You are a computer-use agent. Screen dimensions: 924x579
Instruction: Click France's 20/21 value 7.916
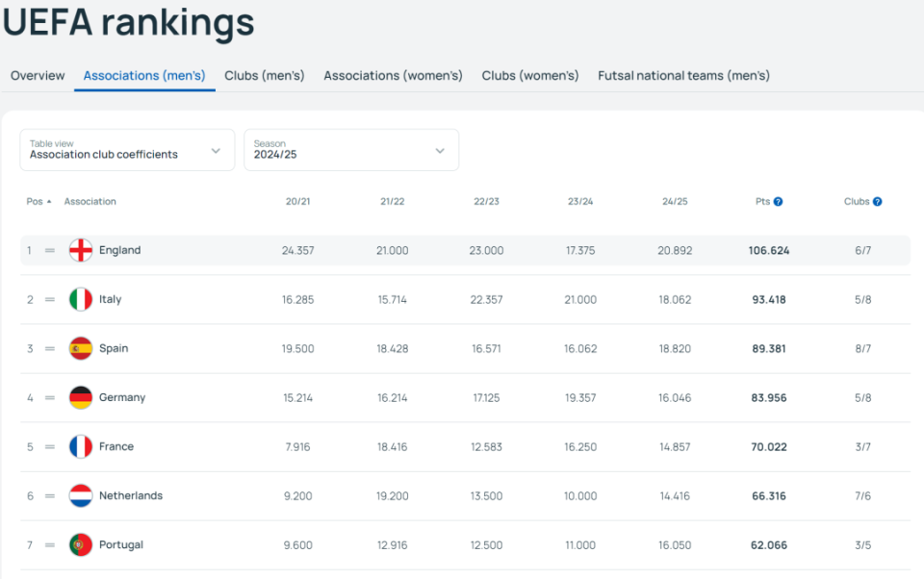(x=298, y=447)
